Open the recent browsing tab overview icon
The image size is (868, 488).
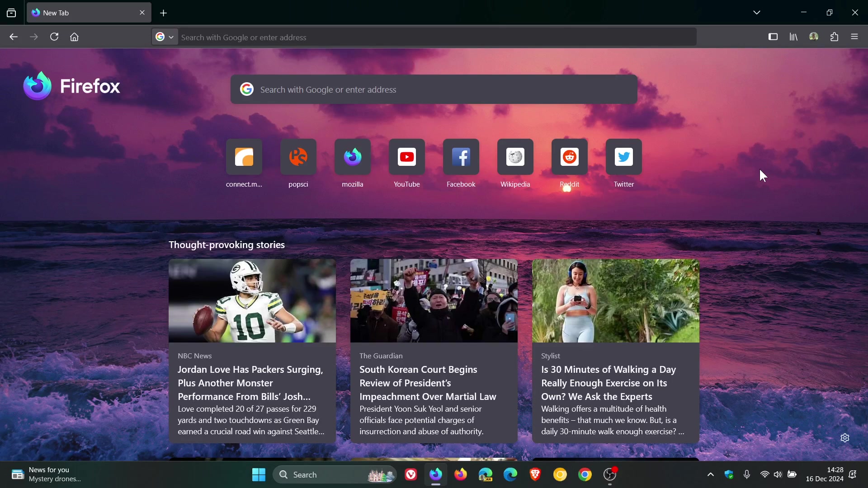point(11,13)
